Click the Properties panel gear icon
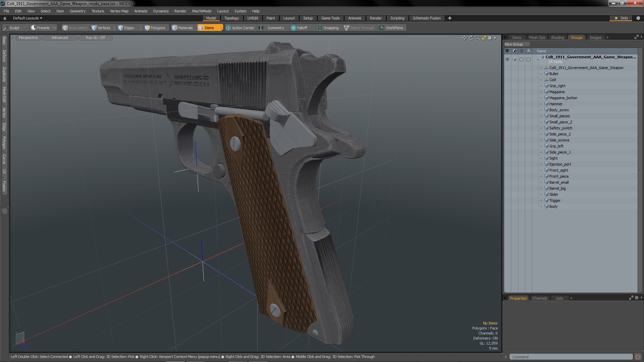 tap(637, 298)
